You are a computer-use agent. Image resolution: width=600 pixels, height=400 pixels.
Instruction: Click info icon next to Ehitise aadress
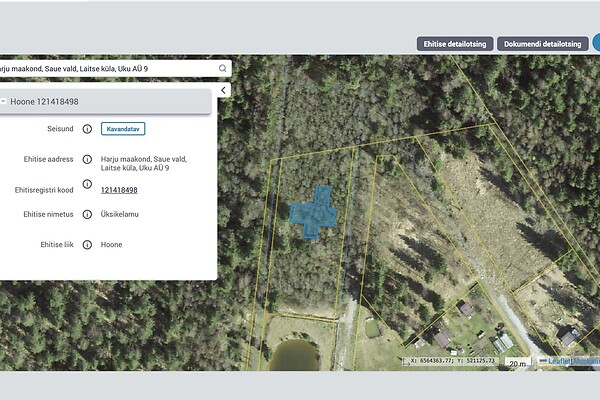point(87,159)
